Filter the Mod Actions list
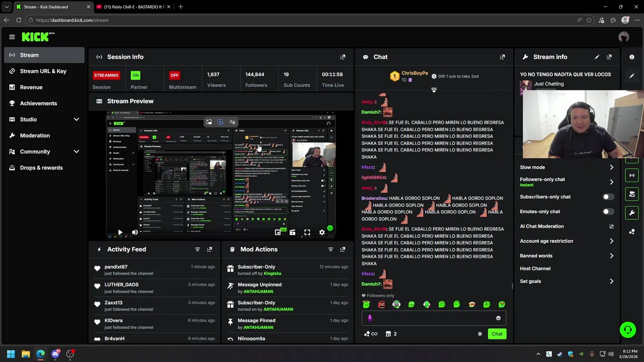Viewport: 644px width, 362px height. (x=331, y=249)
